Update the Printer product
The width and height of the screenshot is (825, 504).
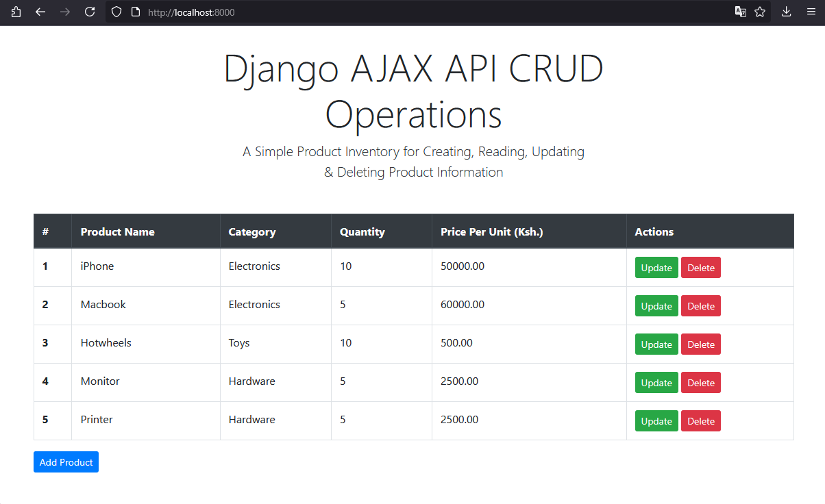656,421
